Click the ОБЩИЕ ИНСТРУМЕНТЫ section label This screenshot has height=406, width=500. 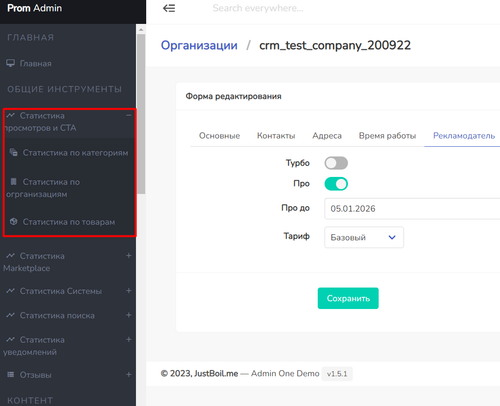(64, 89)
